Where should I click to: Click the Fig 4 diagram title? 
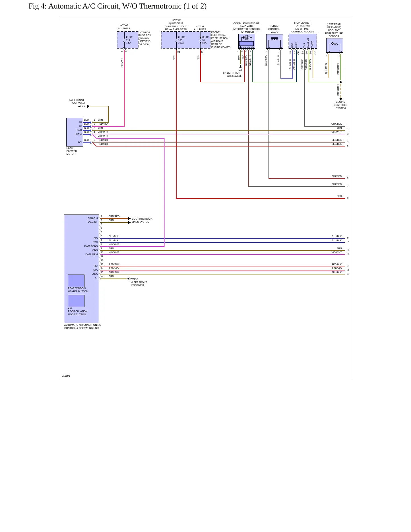click(x=117, y=6)
